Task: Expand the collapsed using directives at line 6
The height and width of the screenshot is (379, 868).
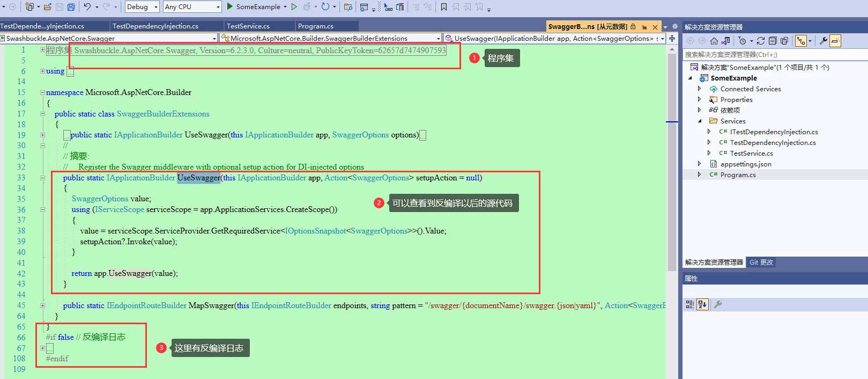Action: (42, 71)
